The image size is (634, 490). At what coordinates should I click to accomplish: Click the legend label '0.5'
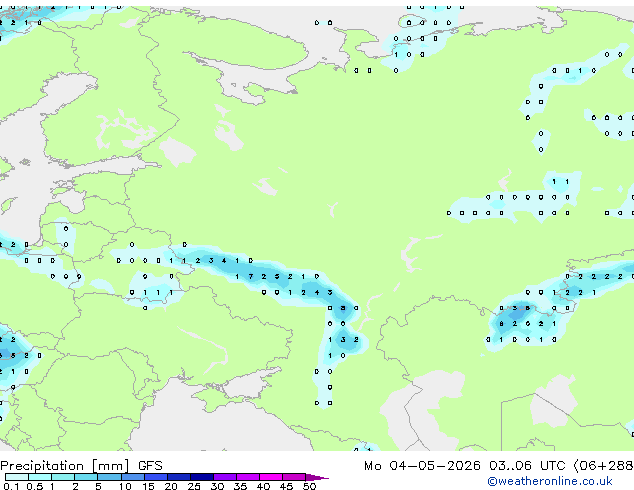35,486
